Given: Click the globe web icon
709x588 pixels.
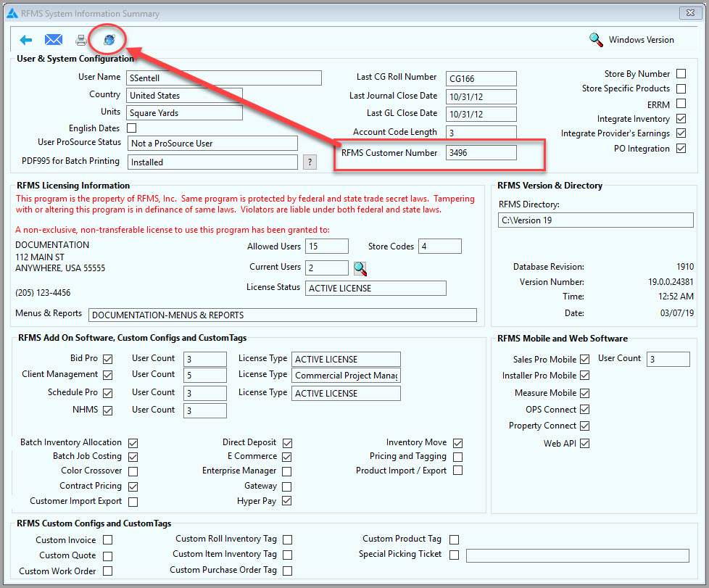Looking at the screenshot, I should (109, 40).
